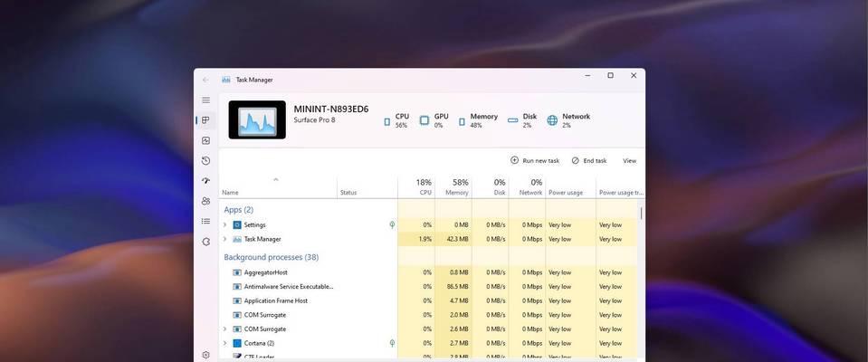Open the hamburger navigation menu
868x362 pixels.
(x=206, y=100)
